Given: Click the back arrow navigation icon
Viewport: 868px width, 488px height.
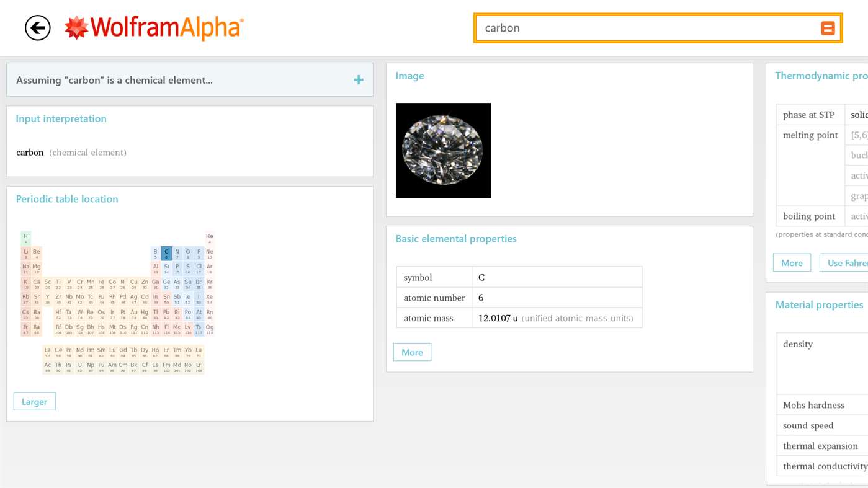Looking at the screenshot, I should click(x=37, y=27).
